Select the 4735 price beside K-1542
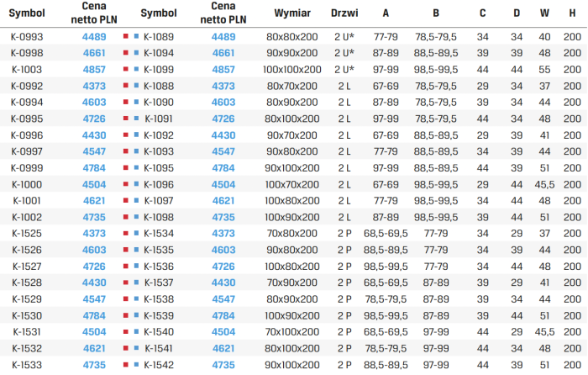The image size is (588, 375). pos(223,365)
